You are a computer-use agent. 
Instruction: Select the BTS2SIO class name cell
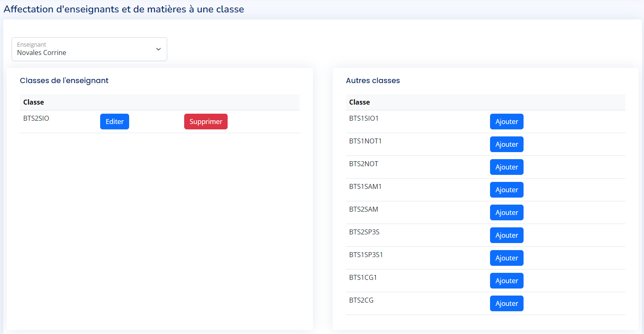(36, 119)
